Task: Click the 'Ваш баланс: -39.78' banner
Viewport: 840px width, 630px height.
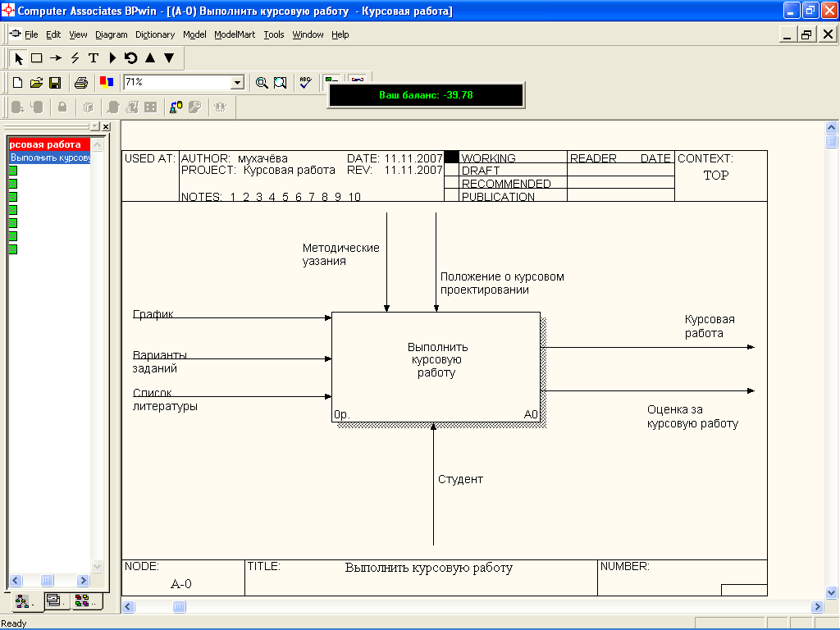Action: 426,95
